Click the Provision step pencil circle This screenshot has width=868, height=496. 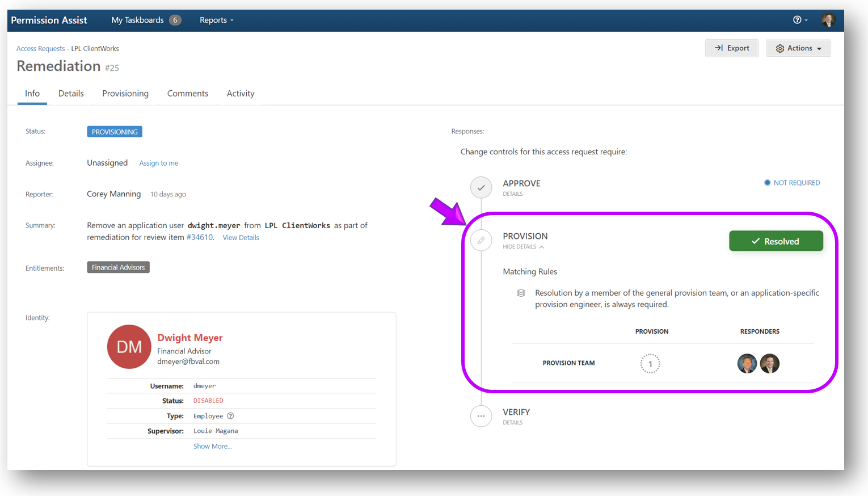(x=481, y=241)
